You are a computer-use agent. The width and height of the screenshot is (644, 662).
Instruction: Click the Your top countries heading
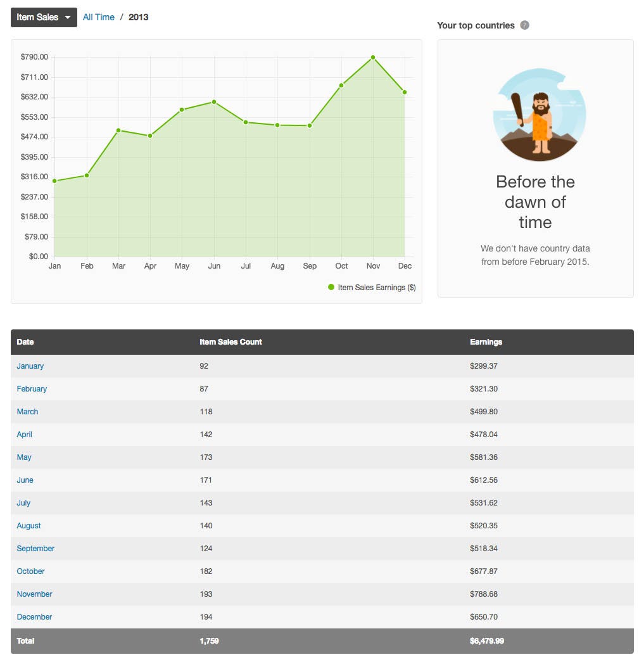coord(476,25)
